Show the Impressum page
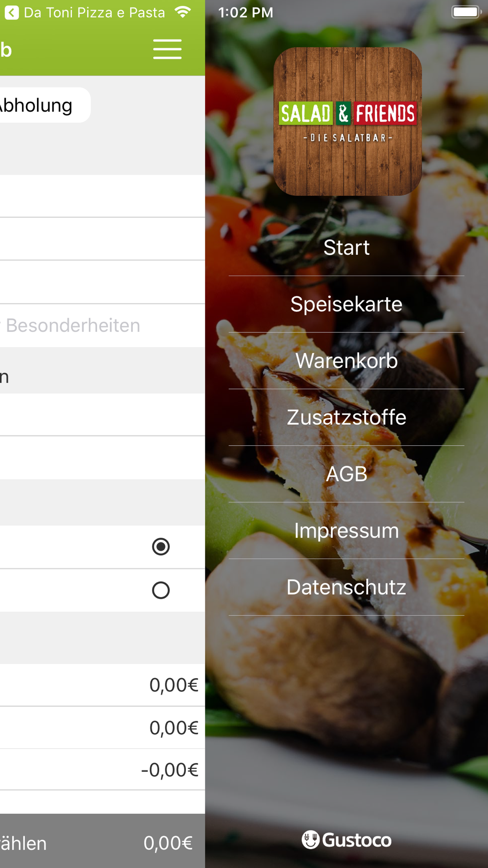This screenshot has height=868, width=488. click(346, 531)
